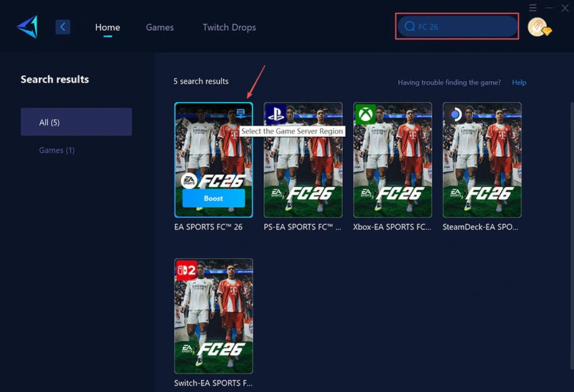
Task: Click 'Having trouble finding the game?' text
Action: [x=449, y=82]
